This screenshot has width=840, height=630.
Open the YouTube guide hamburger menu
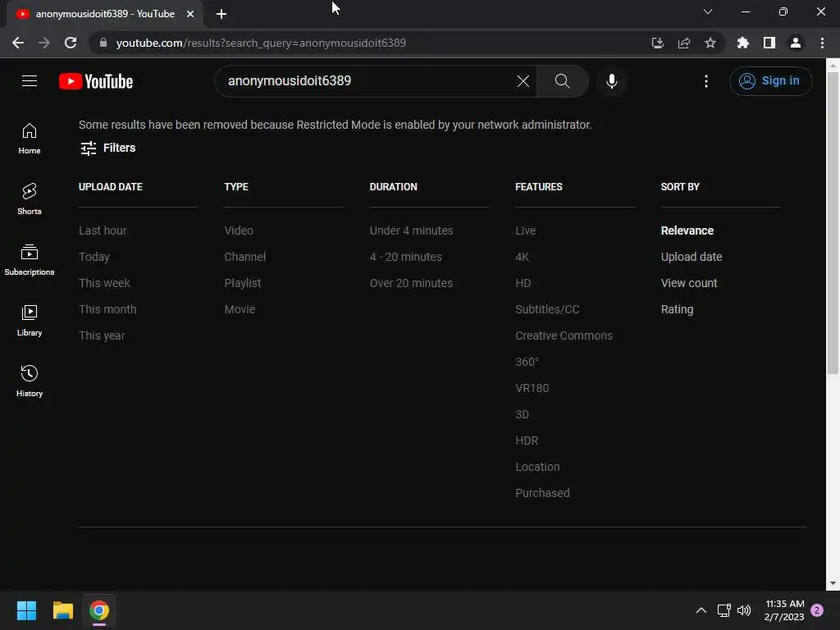click(x=30, y=80)
